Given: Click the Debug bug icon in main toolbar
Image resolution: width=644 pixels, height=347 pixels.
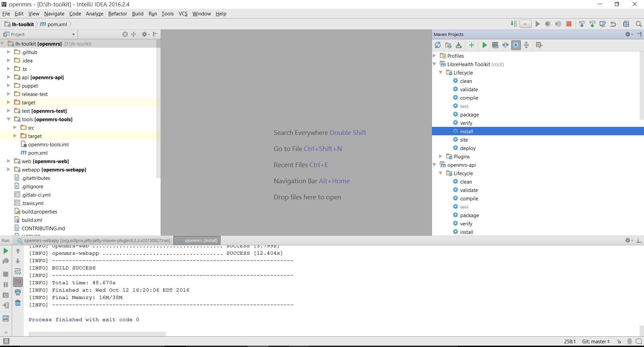Looking at the screenshot, I should pyautogui.click(x=548, y=24).
